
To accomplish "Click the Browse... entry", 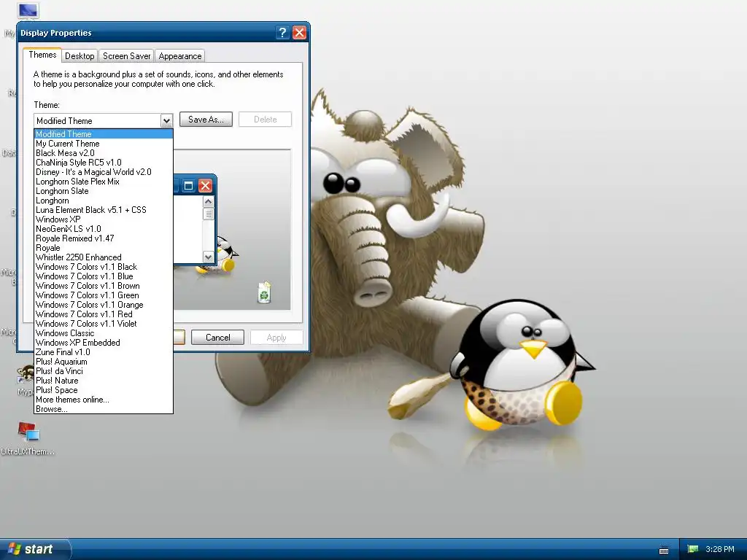I will pyautogui.click(x=104, y=409).
